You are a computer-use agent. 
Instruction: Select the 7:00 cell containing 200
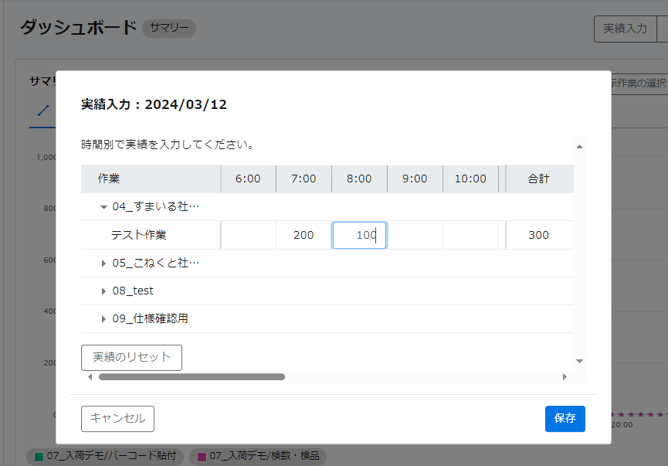(304, 235)
